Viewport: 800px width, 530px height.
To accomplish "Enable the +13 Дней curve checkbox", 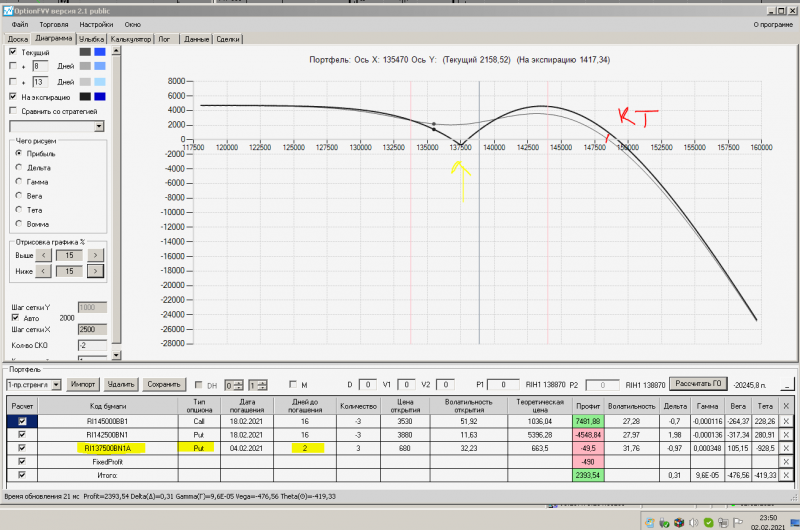I will point(13,81).
